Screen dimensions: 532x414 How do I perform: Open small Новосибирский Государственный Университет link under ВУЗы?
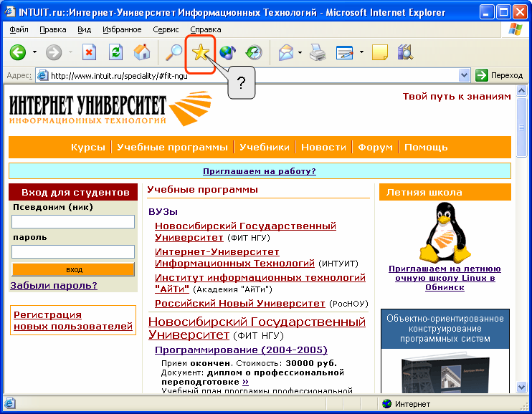245,231
